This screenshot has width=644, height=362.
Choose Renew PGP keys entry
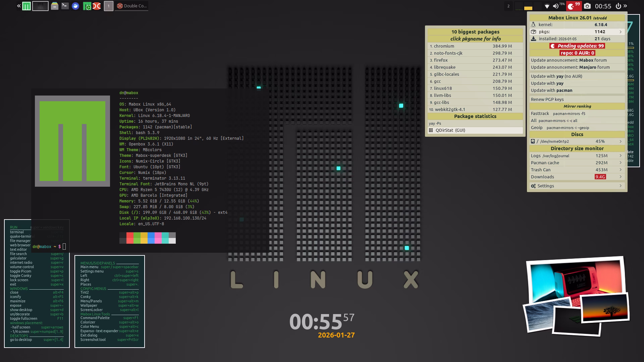click(547, 100)
